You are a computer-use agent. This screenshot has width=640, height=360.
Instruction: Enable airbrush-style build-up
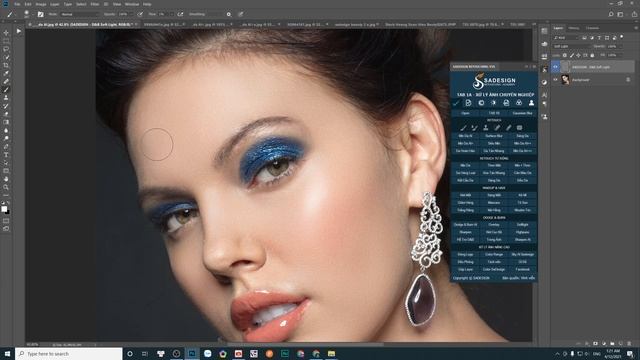[x=180, y=14]
